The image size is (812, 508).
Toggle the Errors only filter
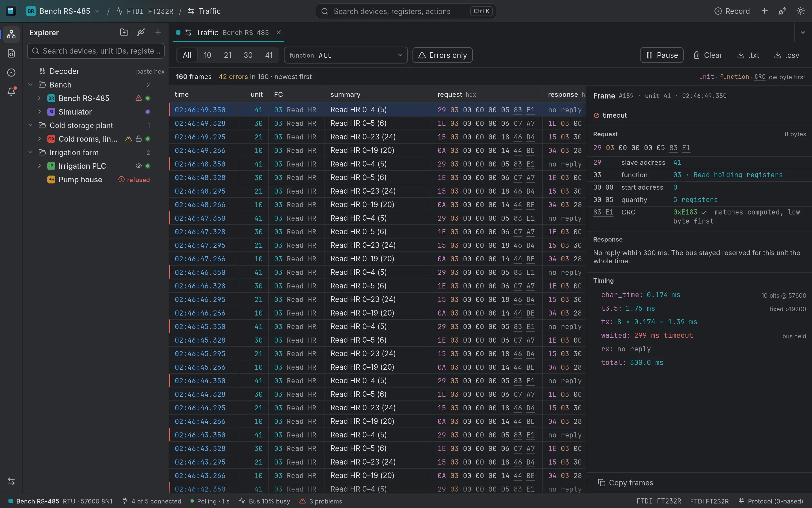click(x=443, y=55)
